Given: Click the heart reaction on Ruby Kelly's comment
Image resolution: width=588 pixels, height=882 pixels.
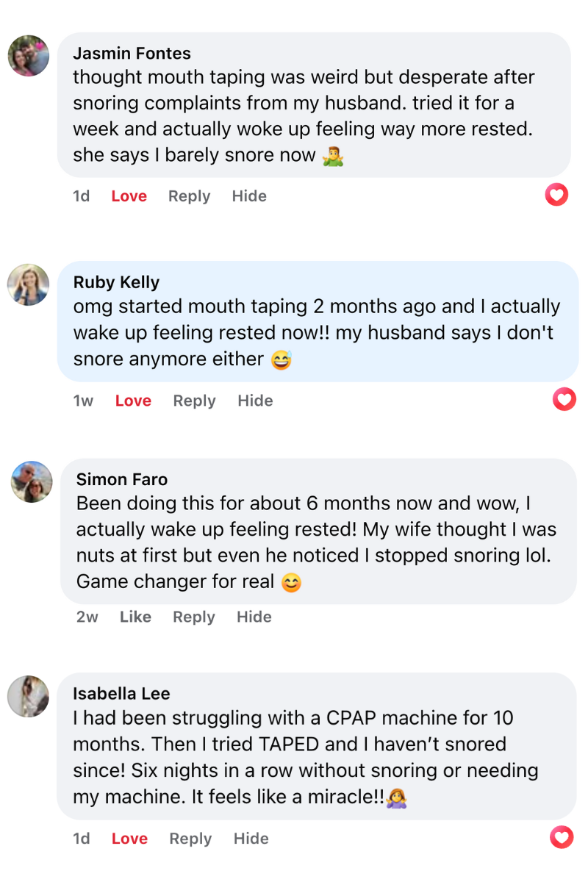Looking at the screenshot, I should click(564, 399).
